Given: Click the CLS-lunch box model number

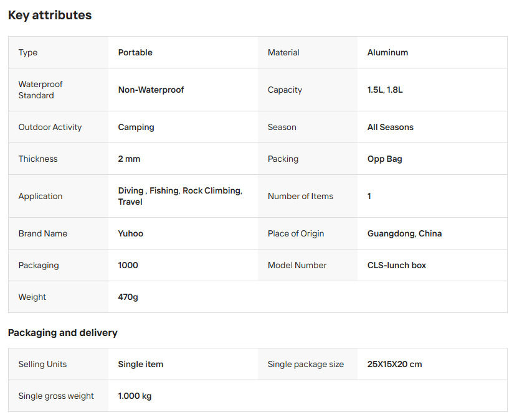Looking at the screenshot, I should pos(396,266).
